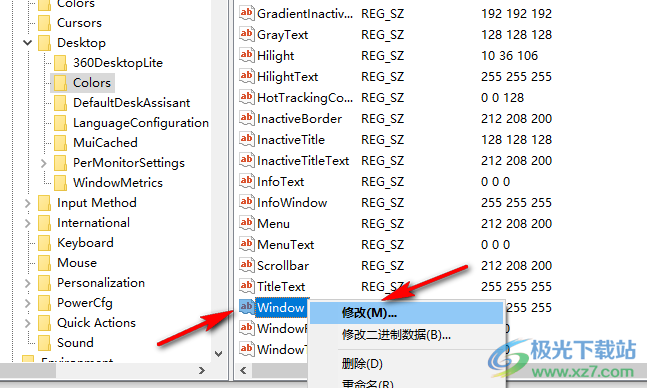The image size is (647, 388).
Task: Click the GrayText string value icon
Action: (x=247, y=34)
